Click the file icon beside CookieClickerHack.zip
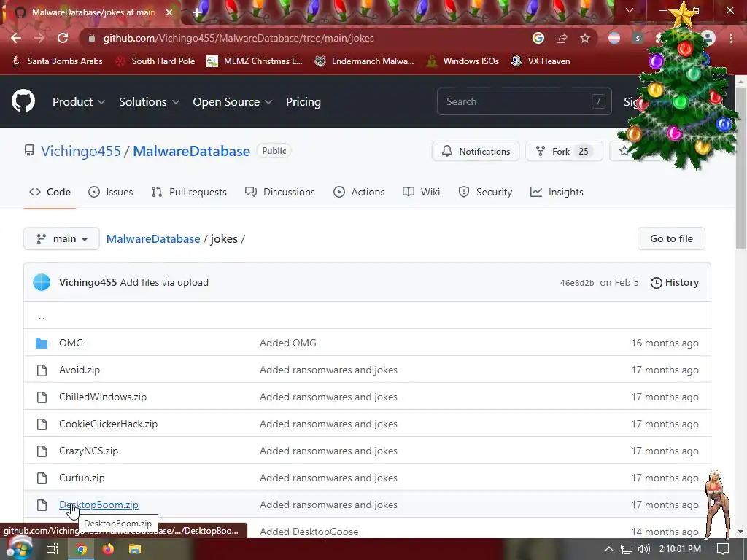747x560 pixels. click(x=42, y=424)
